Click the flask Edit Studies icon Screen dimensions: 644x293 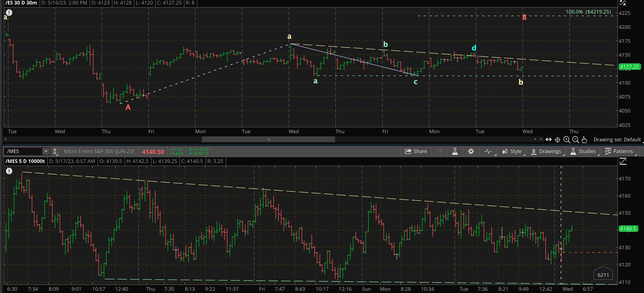click(x=455, y=151)
